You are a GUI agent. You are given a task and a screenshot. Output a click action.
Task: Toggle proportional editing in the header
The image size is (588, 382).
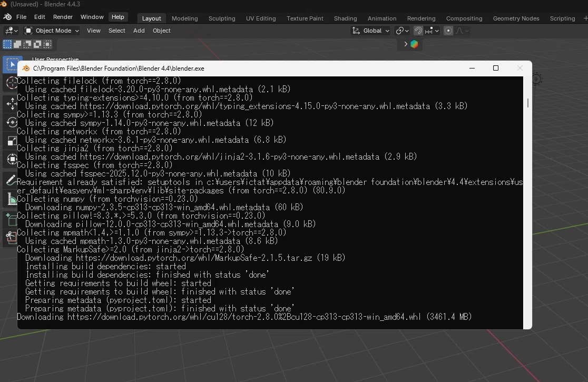[448, 31]
